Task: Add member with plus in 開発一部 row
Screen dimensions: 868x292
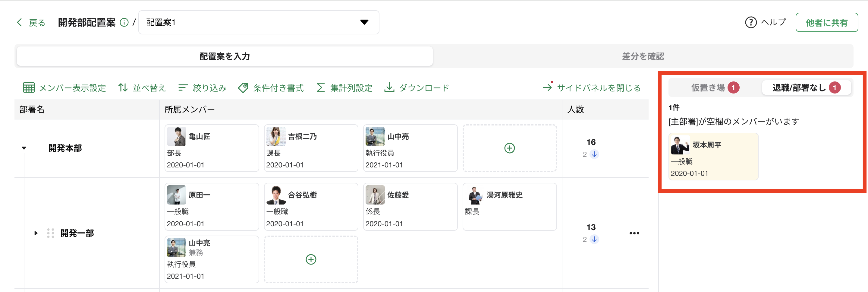Action: [x=311, y=259]
